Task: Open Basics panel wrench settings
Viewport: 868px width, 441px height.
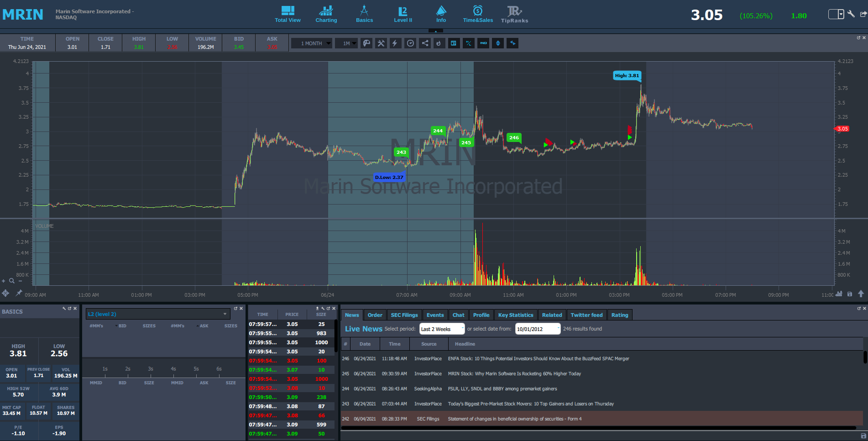Action: tap(64, 309)
